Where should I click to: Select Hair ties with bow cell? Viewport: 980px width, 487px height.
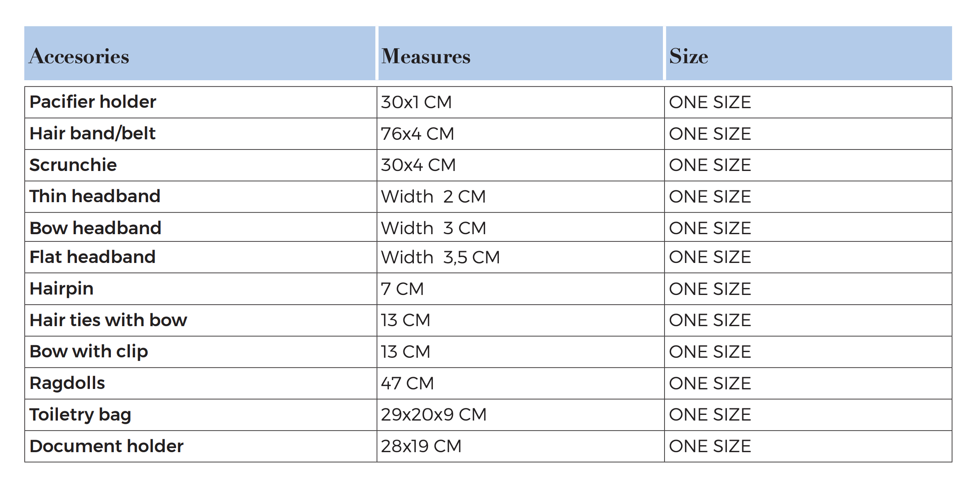(x=201, y=320)
